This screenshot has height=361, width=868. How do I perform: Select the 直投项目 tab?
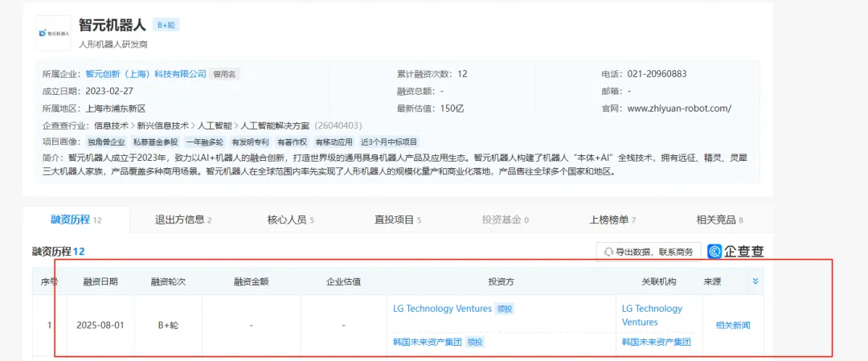398,220
